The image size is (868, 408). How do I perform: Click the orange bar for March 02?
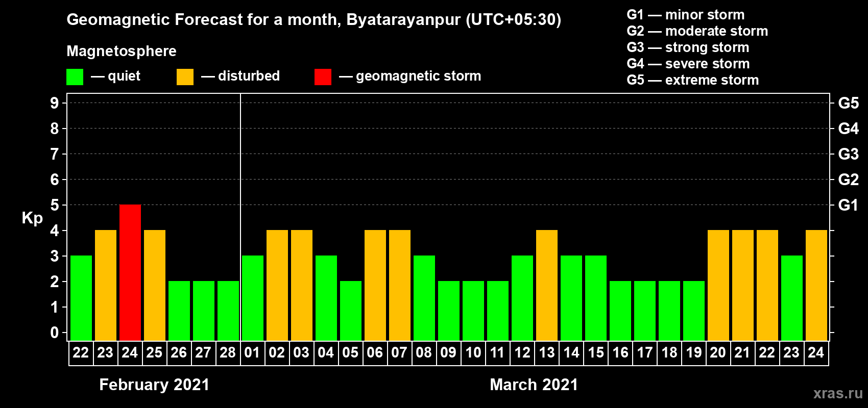[x=277, y=286]
